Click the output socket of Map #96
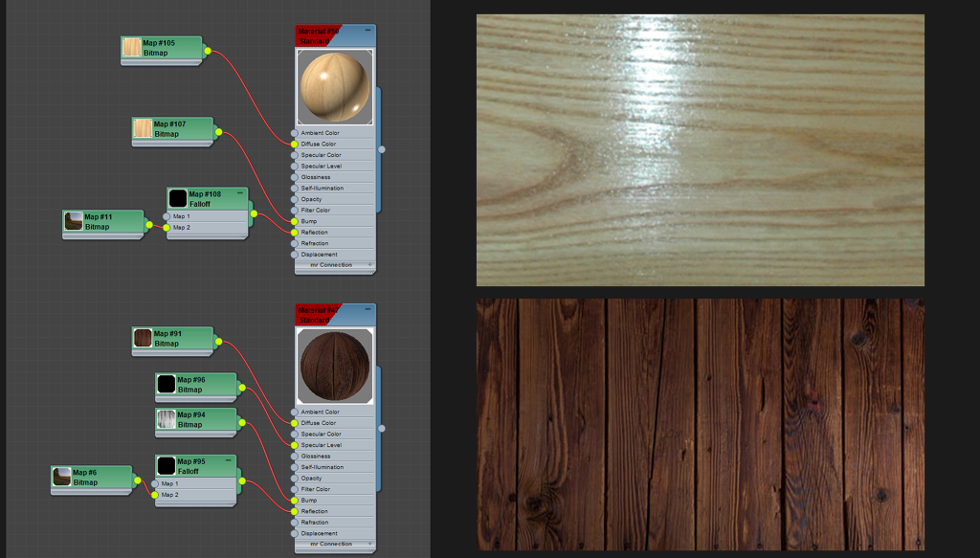This screenshot has width=980, height=558. [242, 388]
